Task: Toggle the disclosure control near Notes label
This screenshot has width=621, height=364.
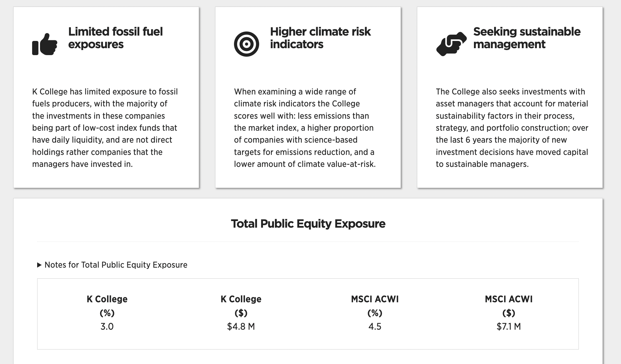Action: (40, 265)
